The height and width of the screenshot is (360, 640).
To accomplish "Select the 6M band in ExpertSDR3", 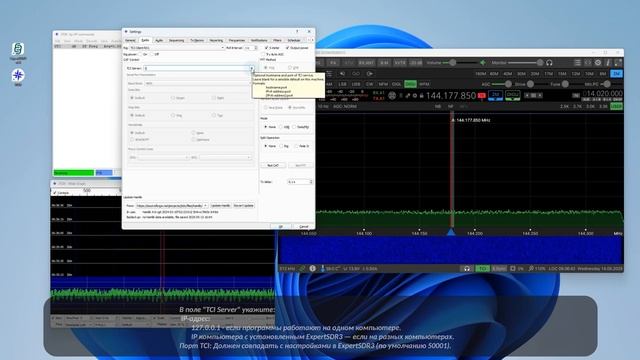I will coord(603,74).
